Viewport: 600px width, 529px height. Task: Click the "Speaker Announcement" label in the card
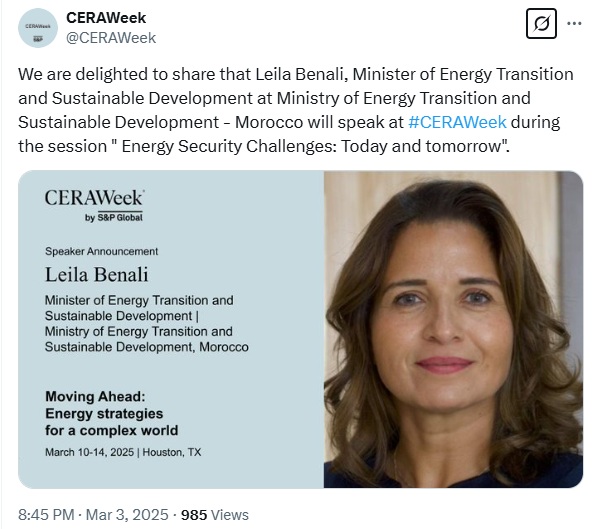pos(101,251)
